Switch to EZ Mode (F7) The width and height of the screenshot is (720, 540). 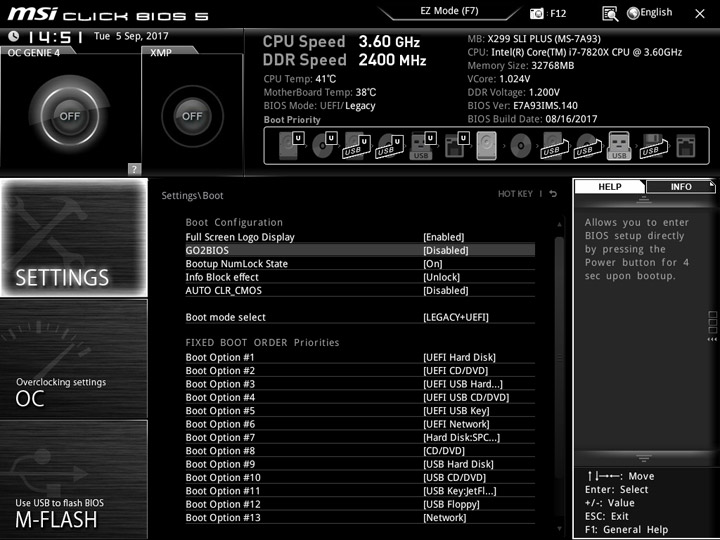(449, 11)
